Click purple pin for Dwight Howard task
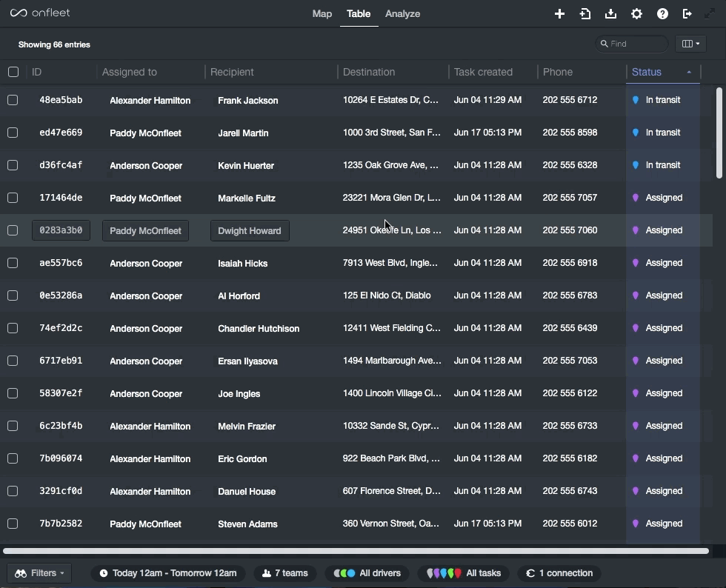 click(x=636, y=230)
